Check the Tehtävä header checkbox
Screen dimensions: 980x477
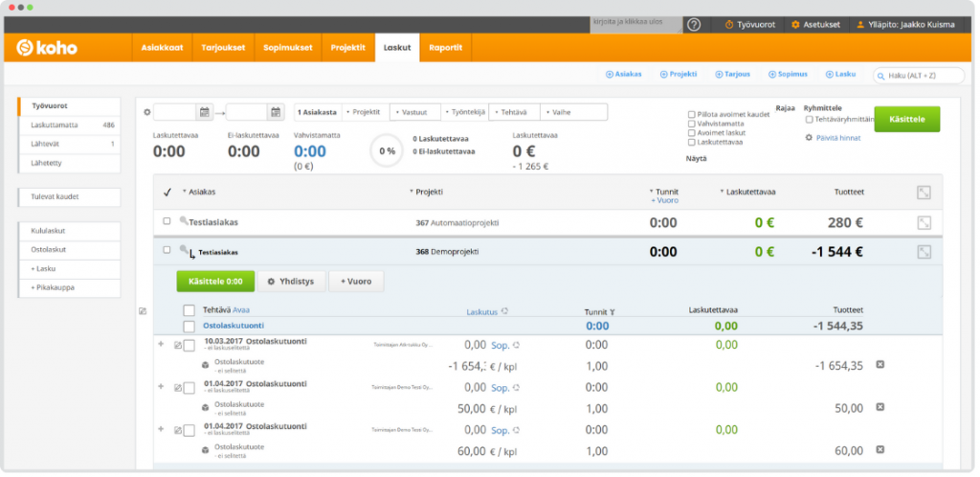(189, 310)
